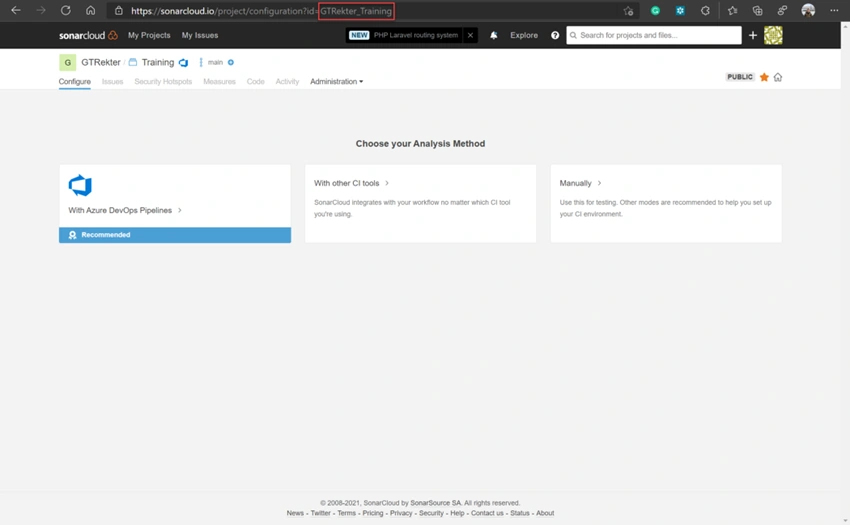Set project as homepage with home icon
The height and width of the screenshot is (525, 850).
(778, 77)
